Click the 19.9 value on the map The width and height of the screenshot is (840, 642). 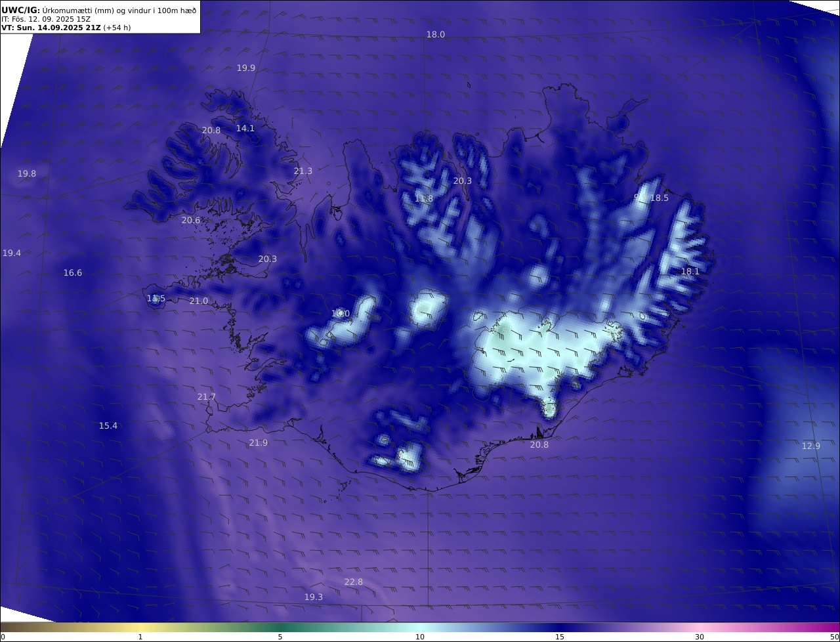(x=246, y=68)
